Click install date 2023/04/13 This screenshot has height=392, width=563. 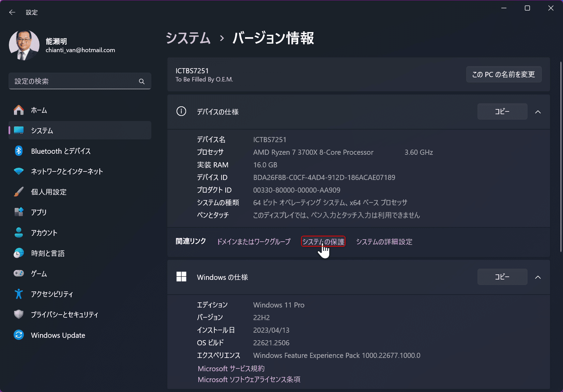(x=271, y=330)
